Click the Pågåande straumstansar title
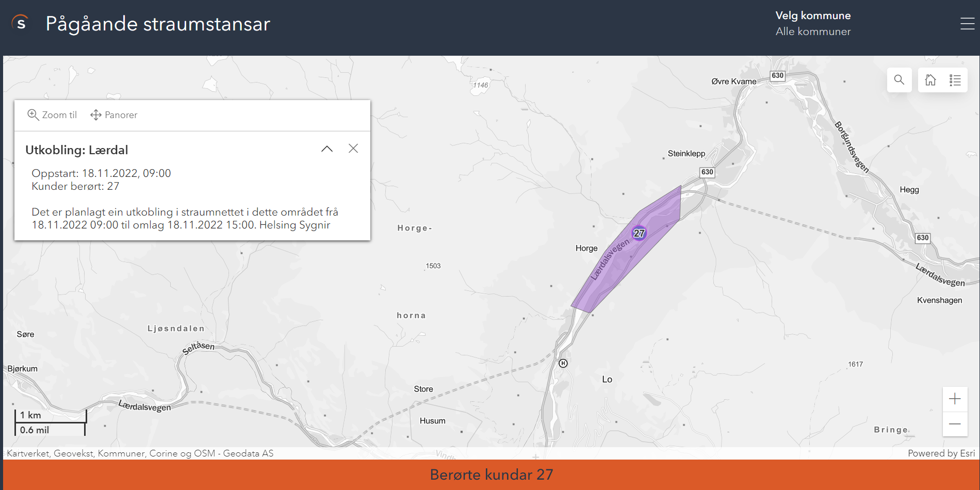This screenshot has width=980, height=490. [158, 24]
